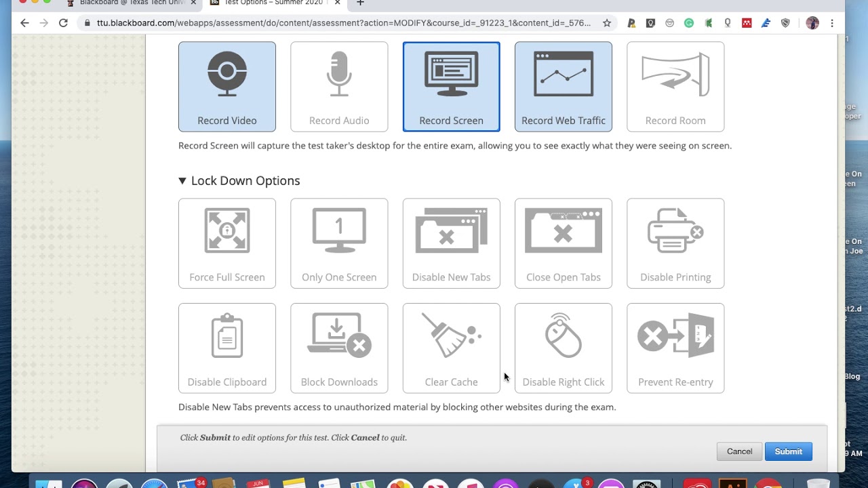Viewport: 868px width, 488px height.
Task: Toggle the Record Screen option
Action: coord(452,87)
